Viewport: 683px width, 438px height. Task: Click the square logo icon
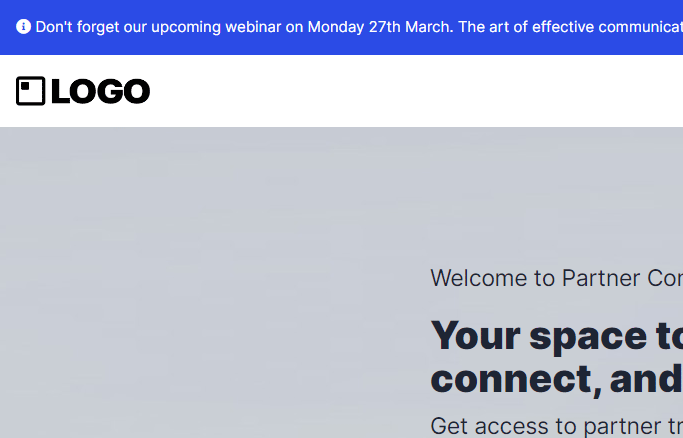coord(31,91)
